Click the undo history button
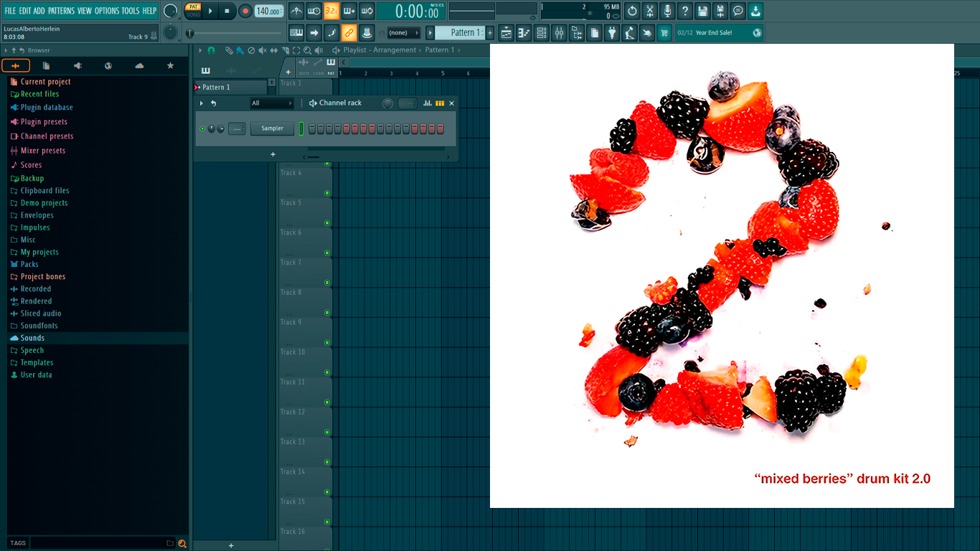This screenshot has width=980, height=551. coord(632,11)
